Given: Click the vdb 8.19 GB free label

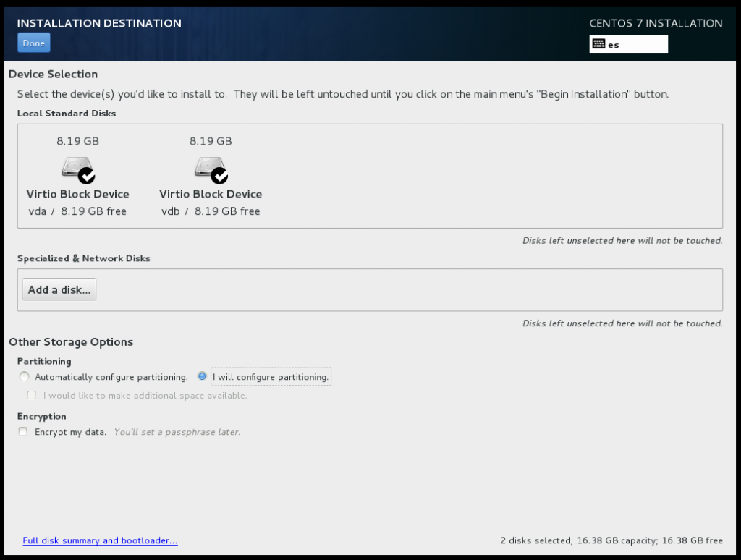Looking at the screenshot, I should pos(211,211).
